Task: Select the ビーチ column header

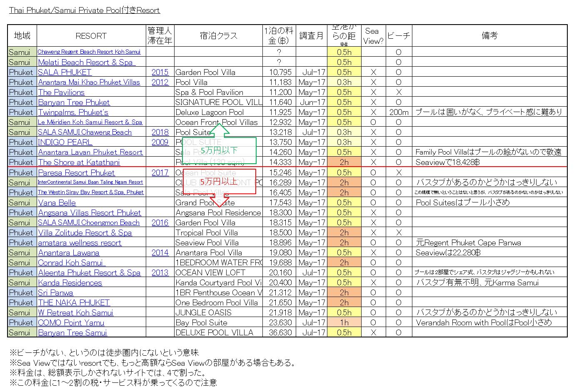Action: pos(399,36)
